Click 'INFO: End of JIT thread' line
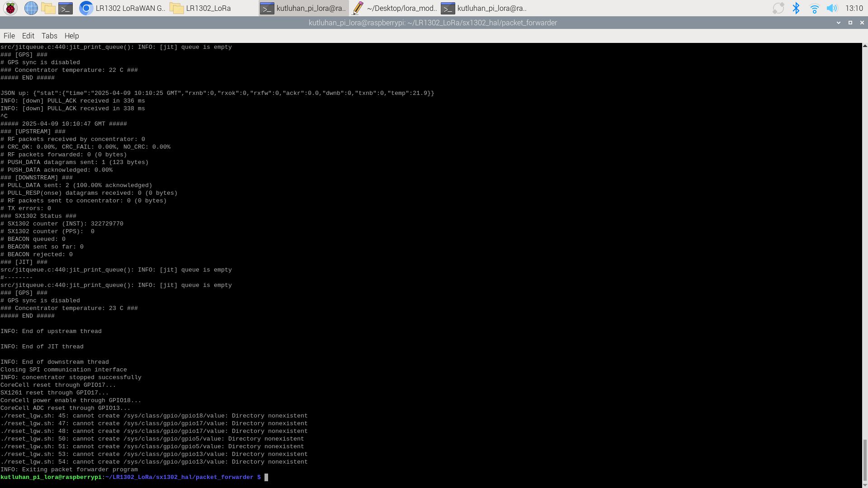 coord(42,347)
